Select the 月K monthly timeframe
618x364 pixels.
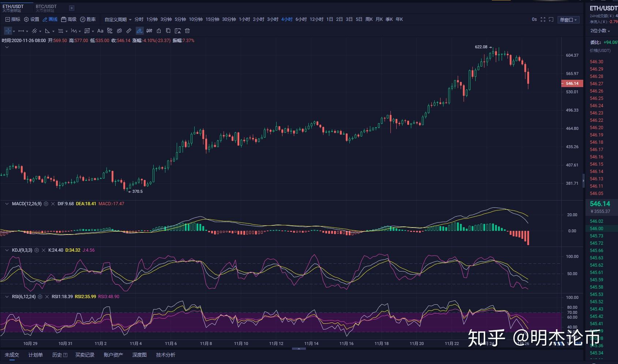[379, 19]
